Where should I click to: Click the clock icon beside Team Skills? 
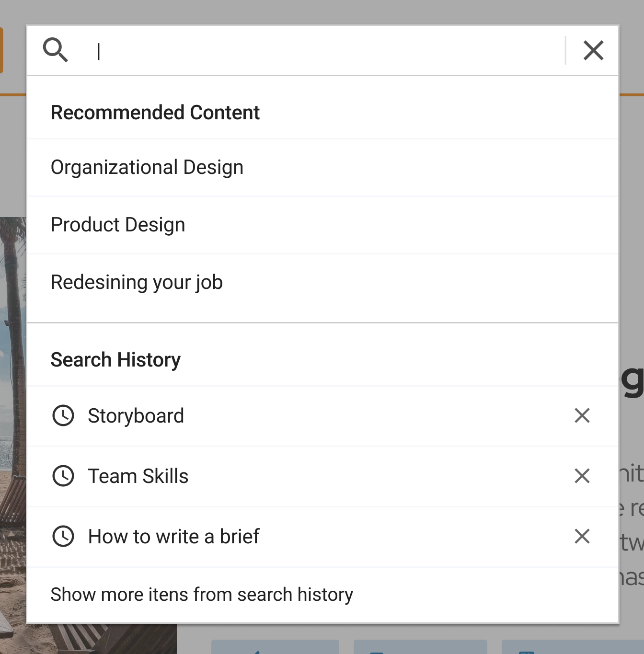pyautogui.click(x=63, y=476)
